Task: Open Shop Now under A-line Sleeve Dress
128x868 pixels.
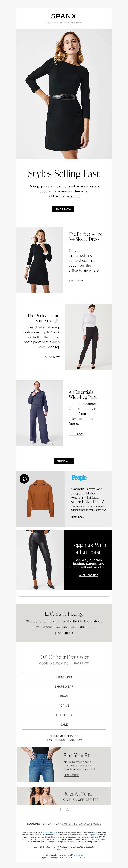Action: 76,280
